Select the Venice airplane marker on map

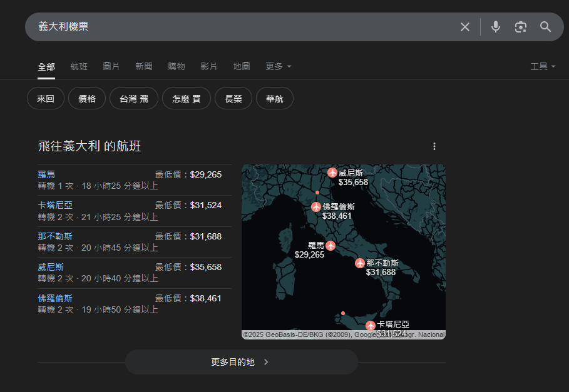332,173
